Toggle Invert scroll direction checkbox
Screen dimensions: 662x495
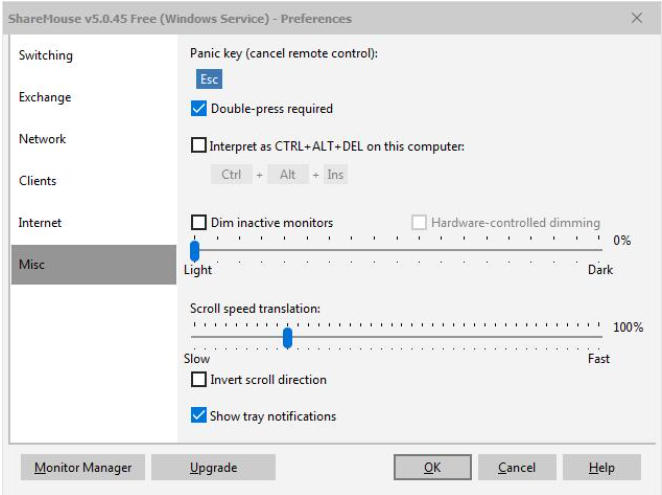(x=198, y=380)
